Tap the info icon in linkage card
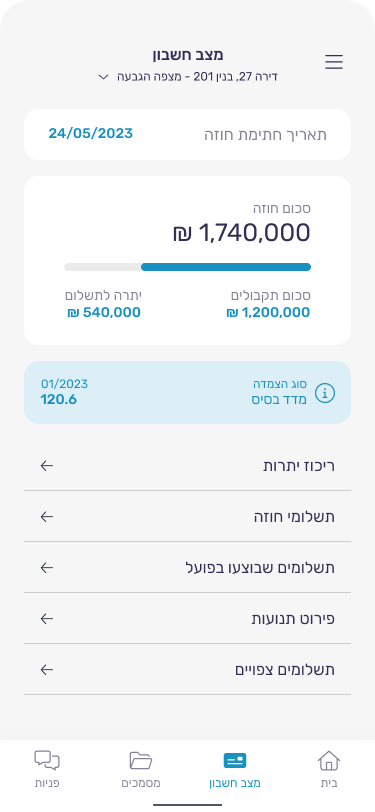Viewport: 375px width, 812px height. pos(325,394)
